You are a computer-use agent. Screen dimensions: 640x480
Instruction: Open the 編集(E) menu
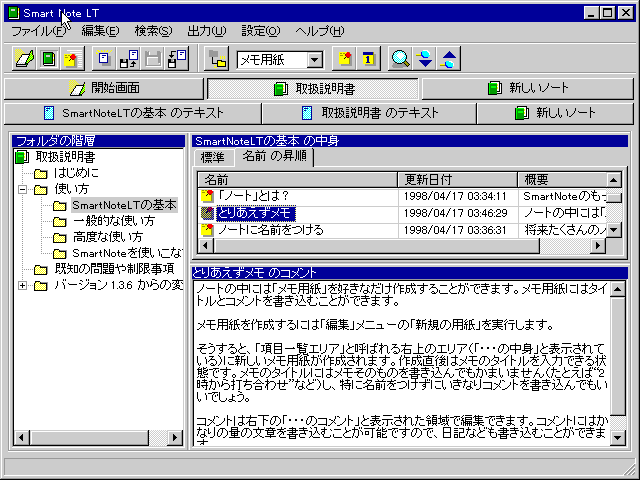pos(100,31)
